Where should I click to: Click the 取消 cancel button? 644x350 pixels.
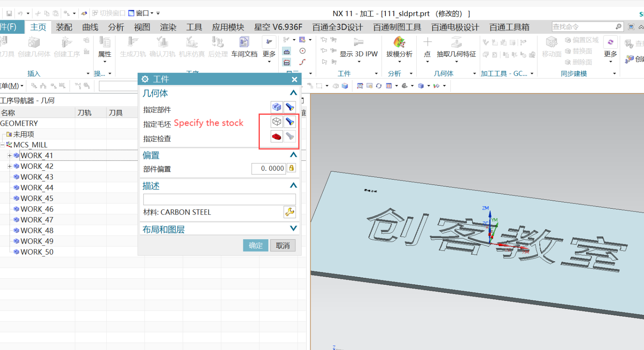pos(283,245)
